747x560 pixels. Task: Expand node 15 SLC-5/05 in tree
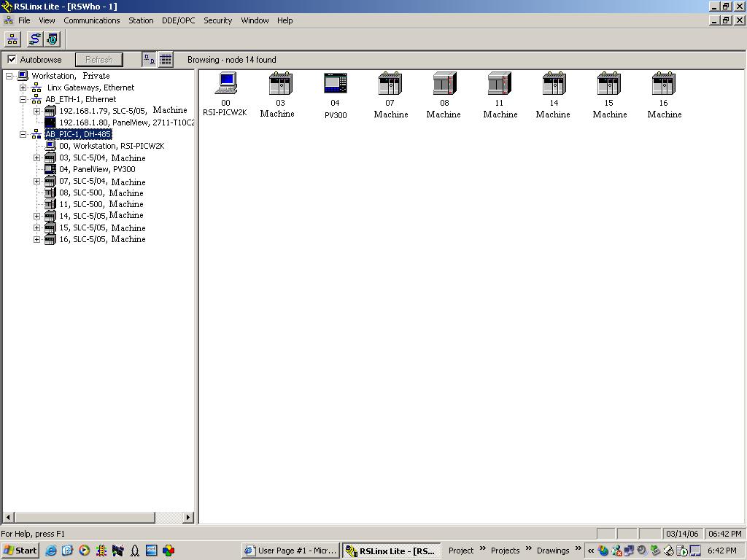(x=36, y=227)
